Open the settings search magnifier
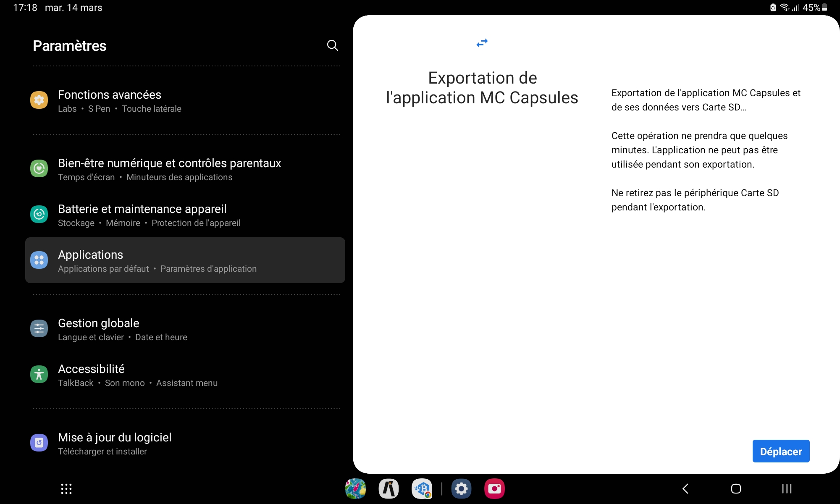 tap(332, 45)
